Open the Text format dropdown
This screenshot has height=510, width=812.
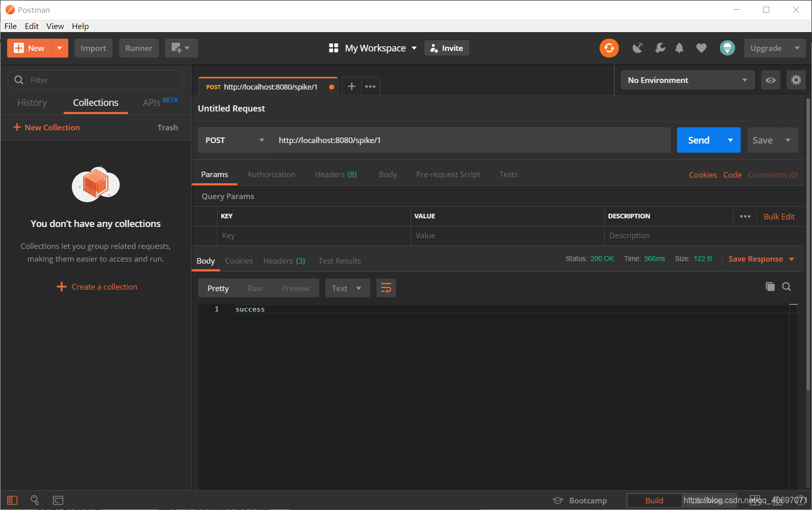[347, 288]
